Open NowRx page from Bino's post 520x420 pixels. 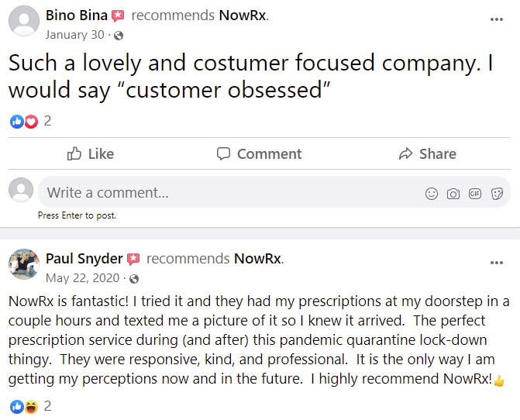coord(246,15)
